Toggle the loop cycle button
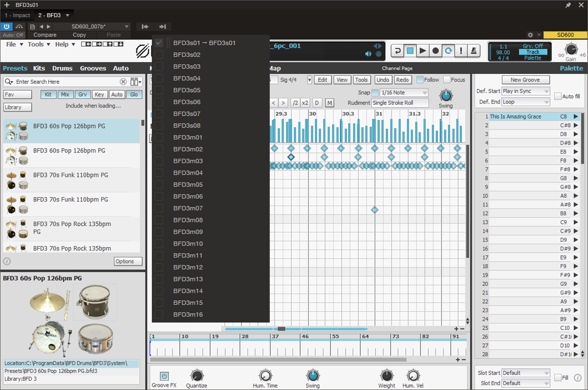Viewport: 588px width, 390px height. coord(448,51)
